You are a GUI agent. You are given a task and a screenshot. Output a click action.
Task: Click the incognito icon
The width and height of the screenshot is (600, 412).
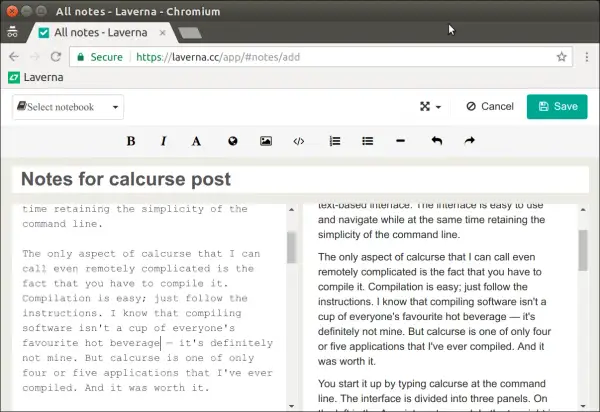click(x=12, y=32)
